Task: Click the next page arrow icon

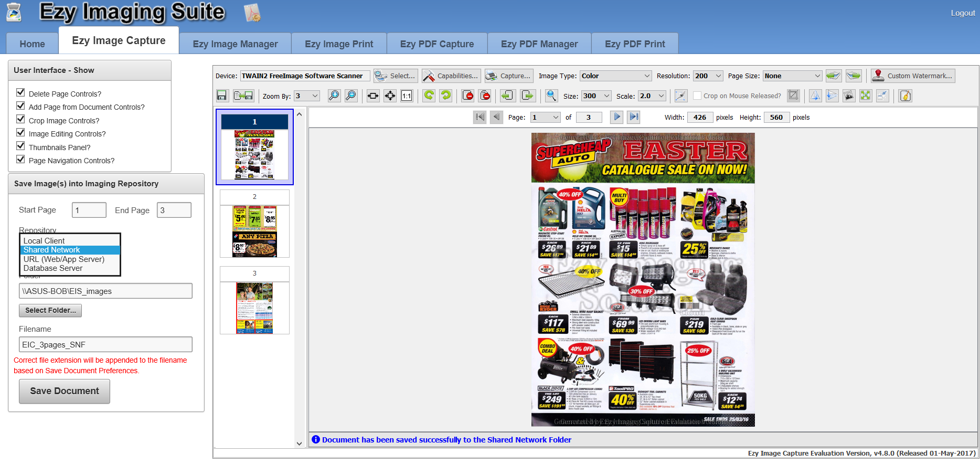Action: click(x=617, y=117)
